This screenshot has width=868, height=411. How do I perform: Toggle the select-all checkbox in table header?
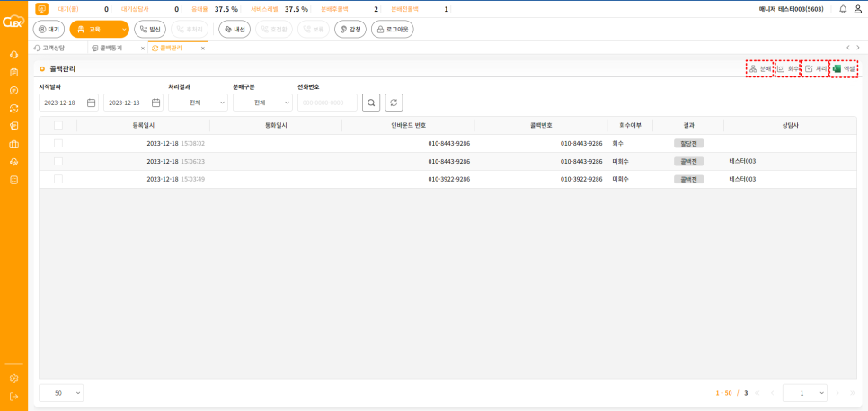(x=58, y=125)
